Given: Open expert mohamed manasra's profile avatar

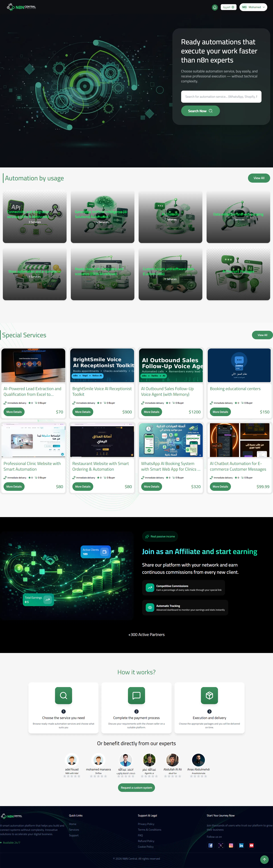Looking at the screenshot, I should click(x=99, y=760).
